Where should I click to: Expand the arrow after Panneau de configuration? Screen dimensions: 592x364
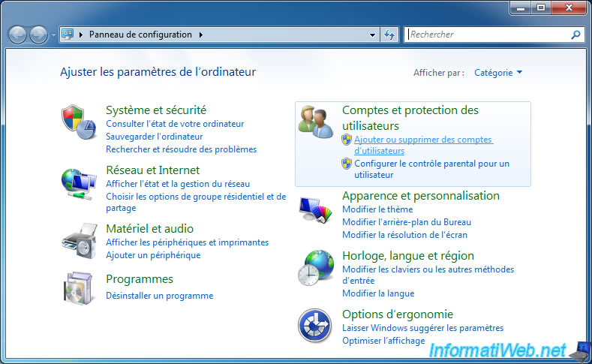point(201,35)
